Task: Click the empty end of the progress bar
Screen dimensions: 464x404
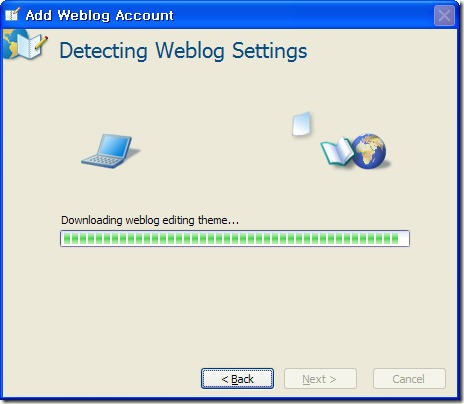Action: [x=404, y=239]
